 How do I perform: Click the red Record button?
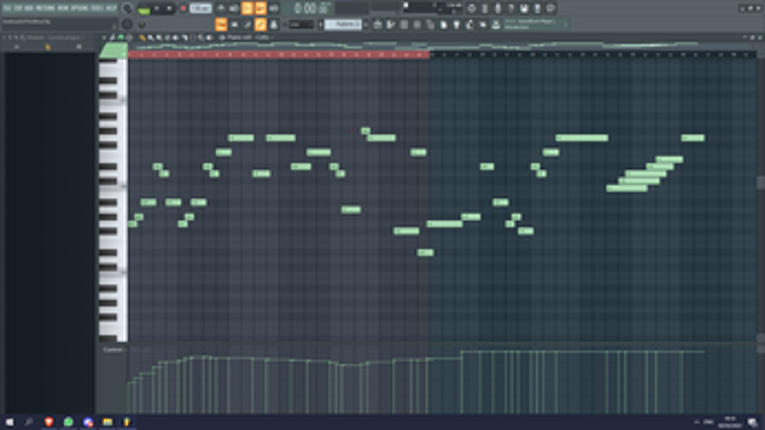(x=183, y=8)
